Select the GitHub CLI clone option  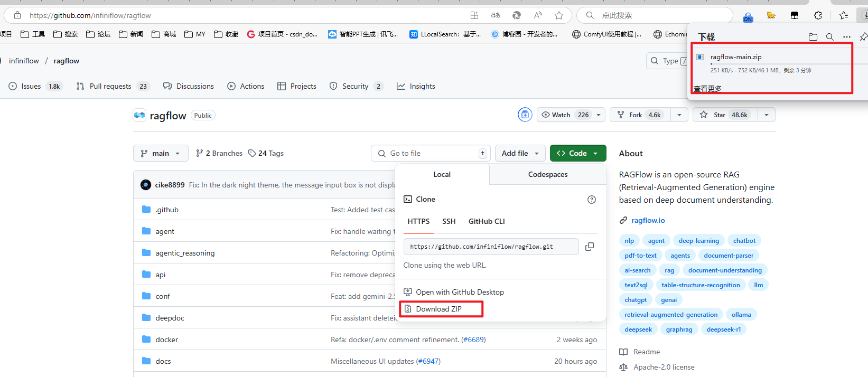487,221
